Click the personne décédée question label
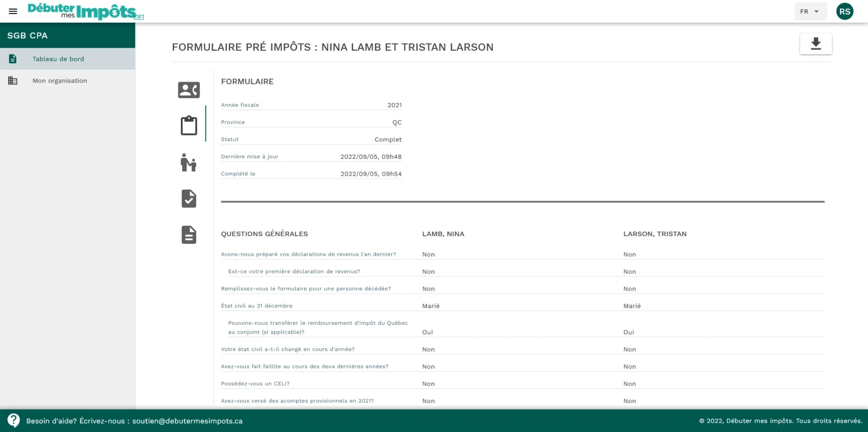This screenshot has height=432, width=868. point(306,289)
